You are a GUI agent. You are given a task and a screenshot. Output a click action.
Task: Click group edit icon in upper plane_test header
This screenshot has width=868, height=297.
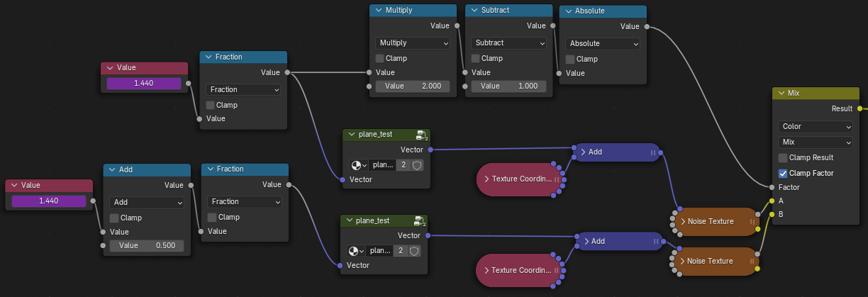421,135
